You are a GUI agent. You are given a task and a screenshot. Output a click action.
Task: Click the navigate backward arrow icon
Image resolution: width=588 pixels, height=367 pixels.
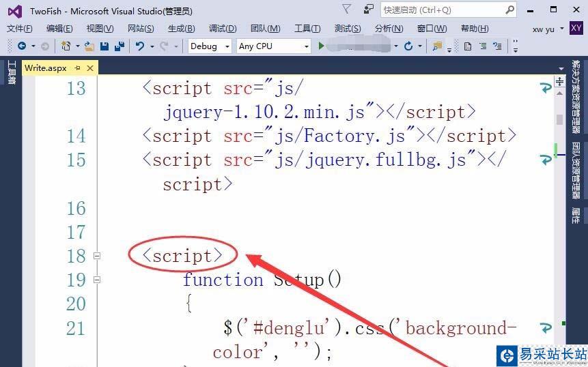coord(22,46)
